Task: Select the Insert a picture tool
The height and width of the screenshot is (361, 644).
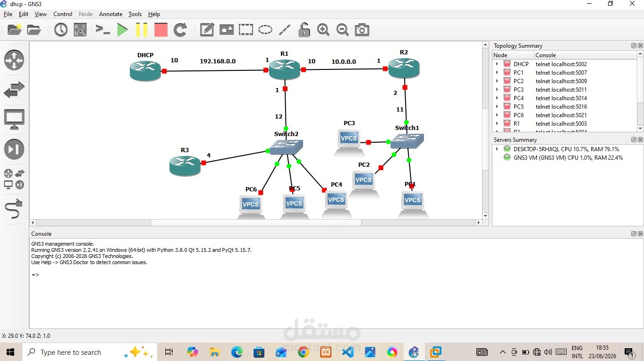Action: click(227, 30)
